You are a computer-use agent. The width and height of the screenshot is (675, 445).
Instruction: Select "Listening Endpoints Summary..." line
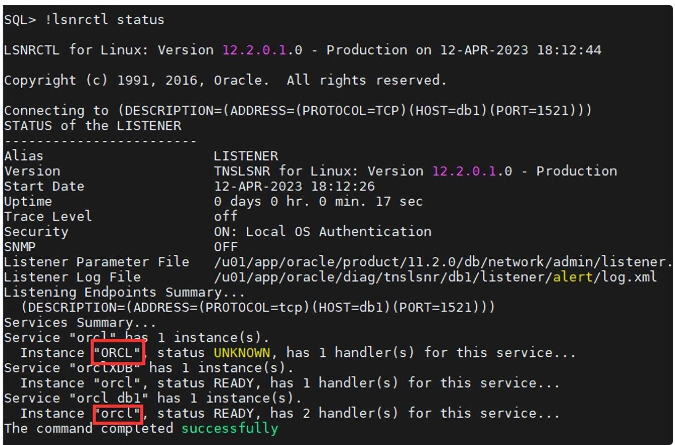(x=124, y=292)
